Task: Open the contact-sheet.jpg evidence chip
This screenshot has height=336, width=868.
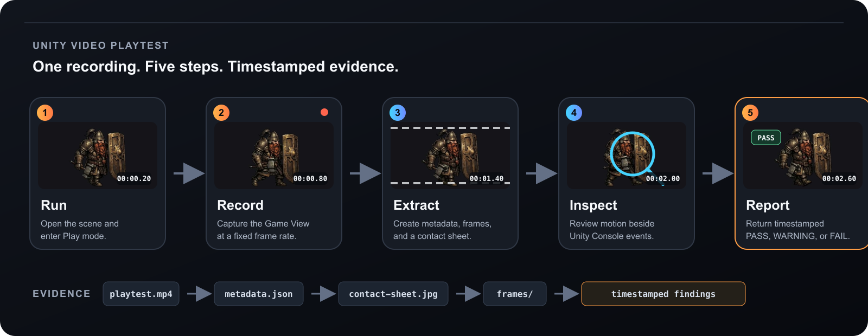Action: pos(393,294)
